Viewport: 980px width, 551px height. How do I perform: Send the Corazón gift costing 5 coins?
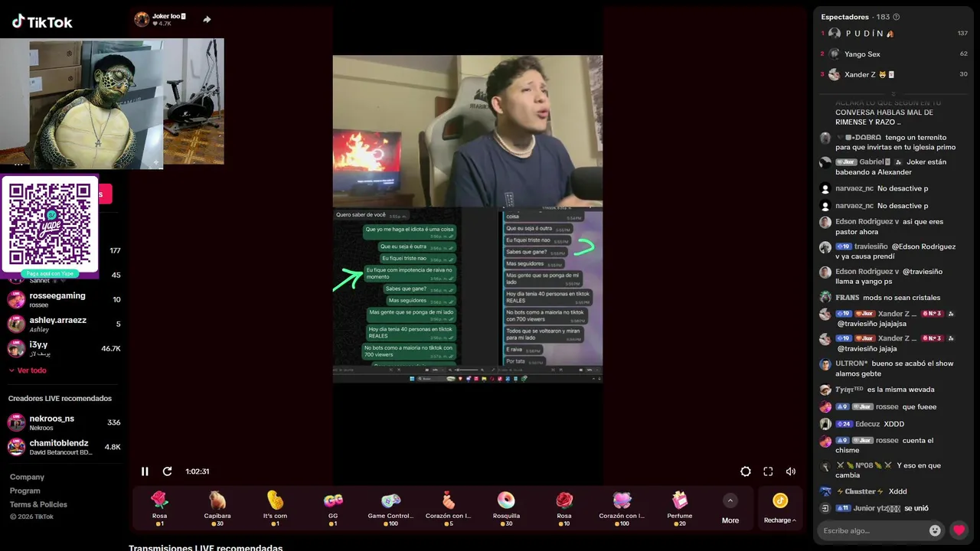click(449, 509)
